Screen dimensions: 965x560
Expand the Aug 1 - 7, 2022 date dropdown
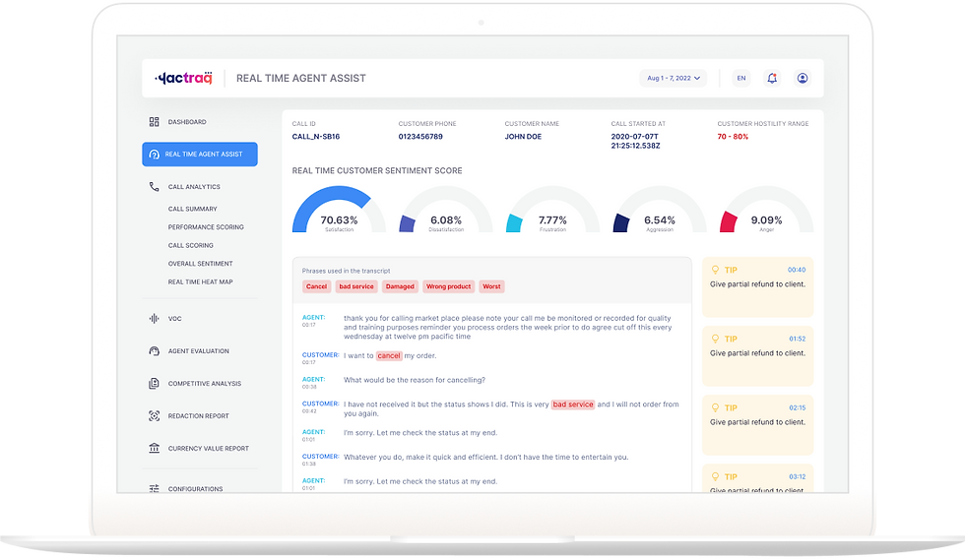click(674, 78)
